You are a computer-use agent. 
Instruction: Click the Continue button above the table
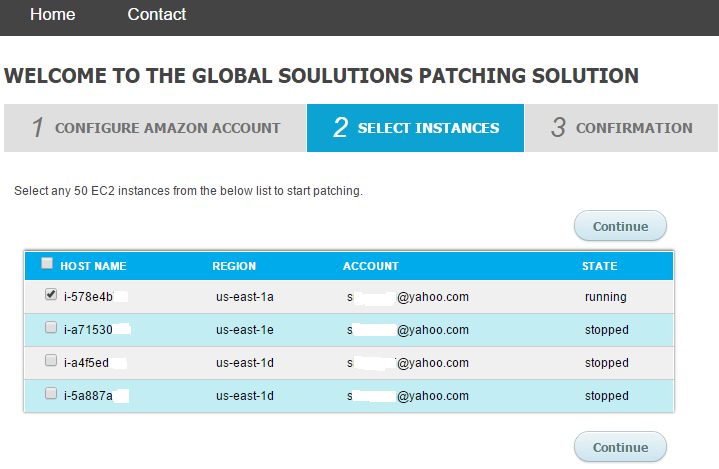coord(620,226)
